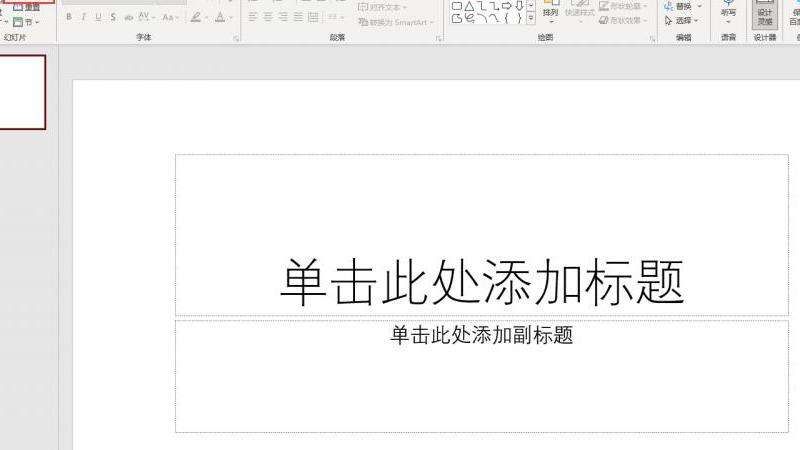Apply strikethrough to text
This screenshot has height=450, width=800.
[113, 17]
